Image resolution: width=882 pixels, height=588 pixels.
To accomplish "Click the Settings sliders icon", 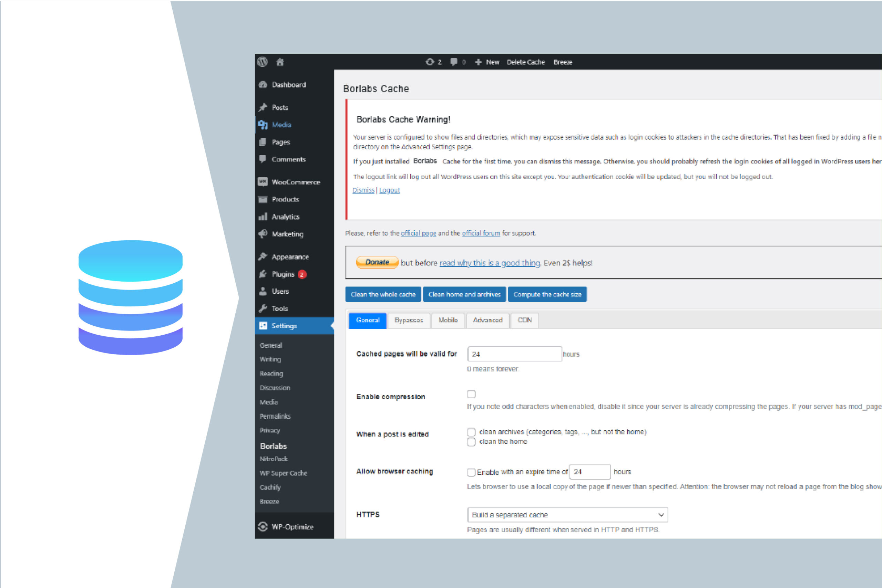I will click(x=263, y=326).
